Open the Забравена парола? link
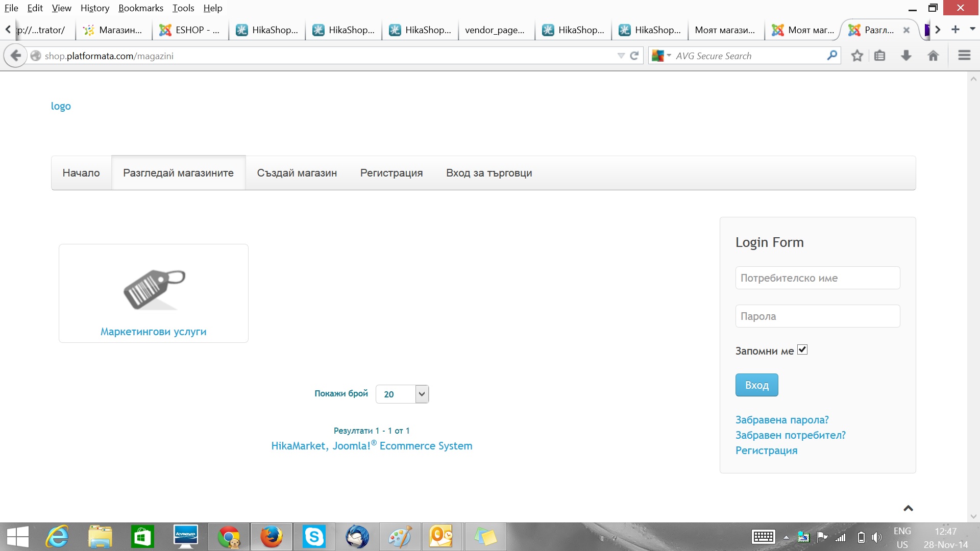 tap(781, 420)
